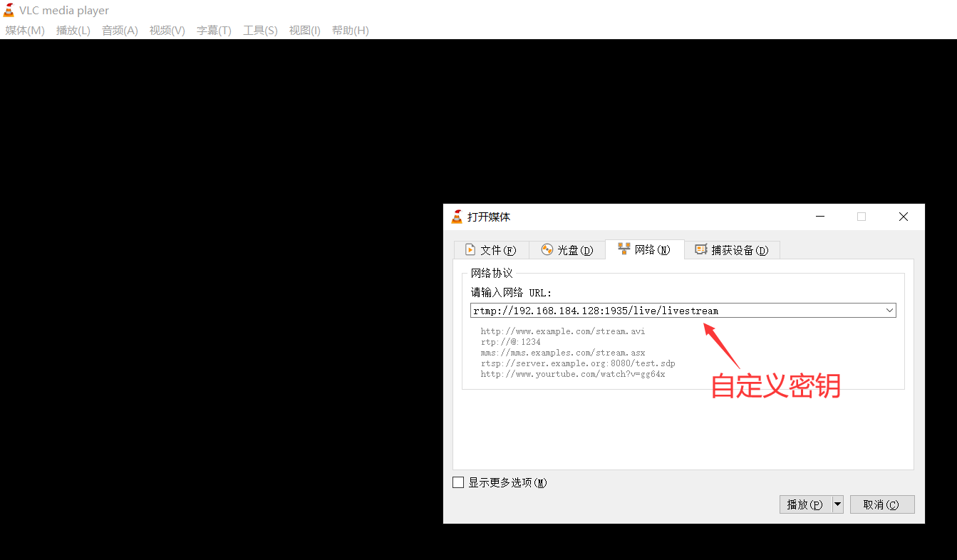Click inside the RTMP URL input field
The width and height of the screenshot is (957, 560).
coord(641,310)
